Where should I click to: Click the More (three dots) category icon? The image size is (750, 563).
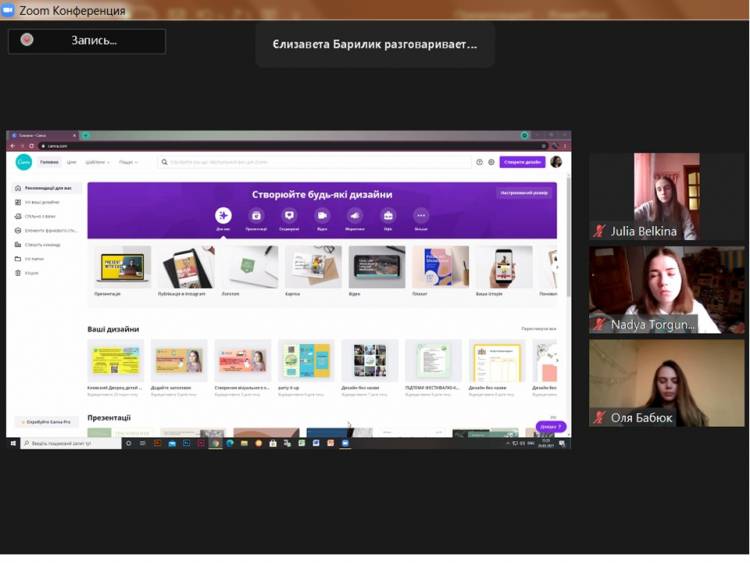point(421,215)
